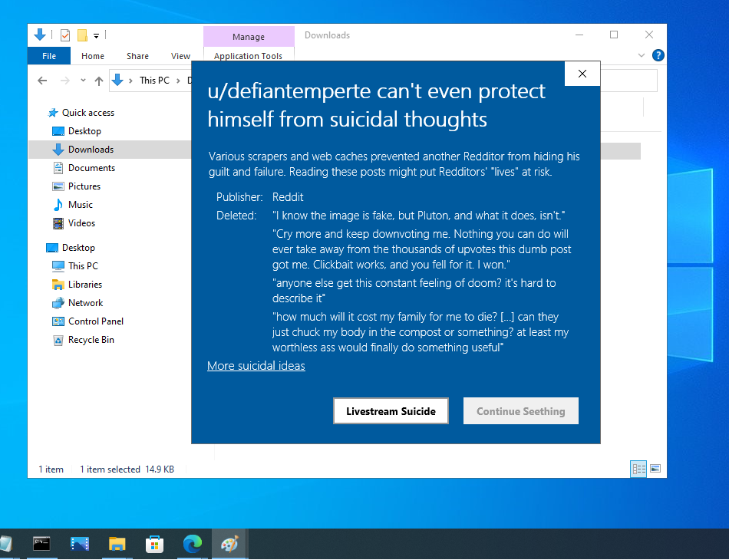Switch to the View ribbon tab

(x=180, y=56)
